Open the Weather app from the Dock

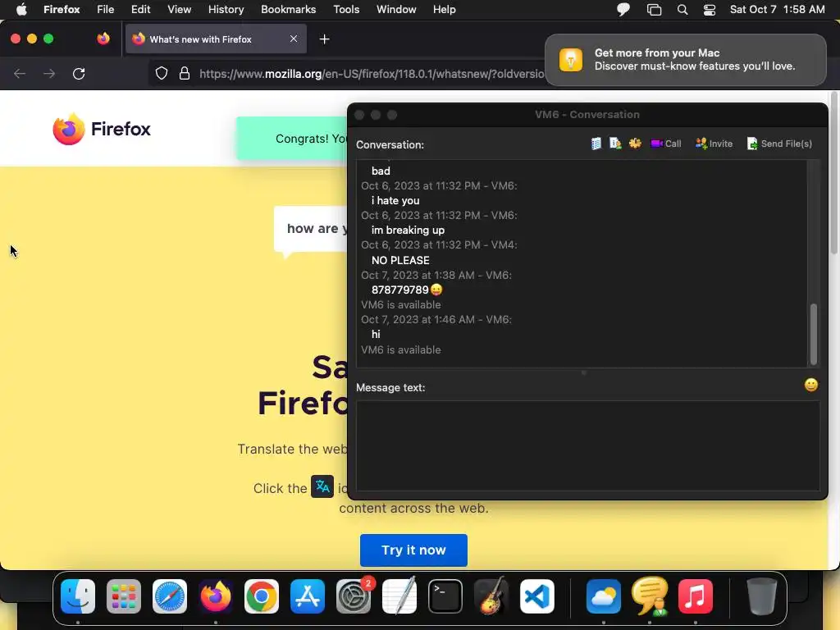[604, 596]
